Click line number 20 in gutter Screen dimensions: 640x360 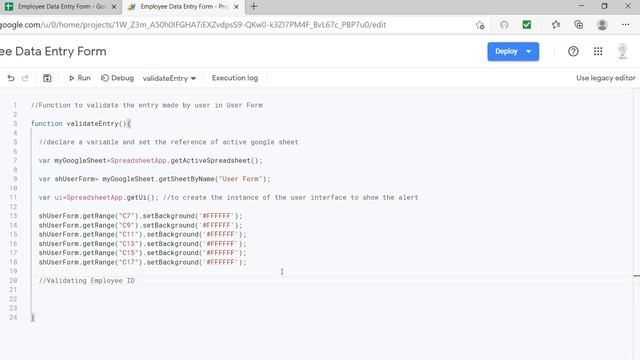(x=13, y=280)
